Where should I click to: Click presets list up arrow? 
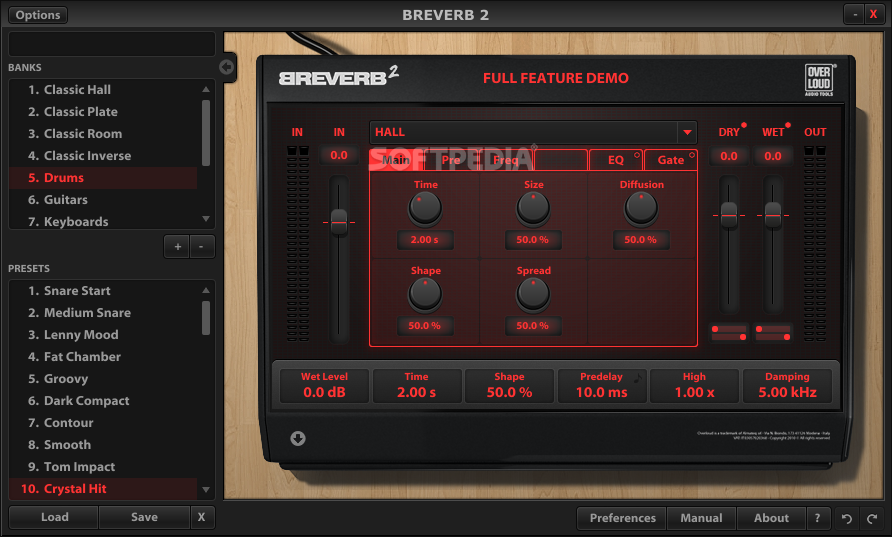point(206,290)
